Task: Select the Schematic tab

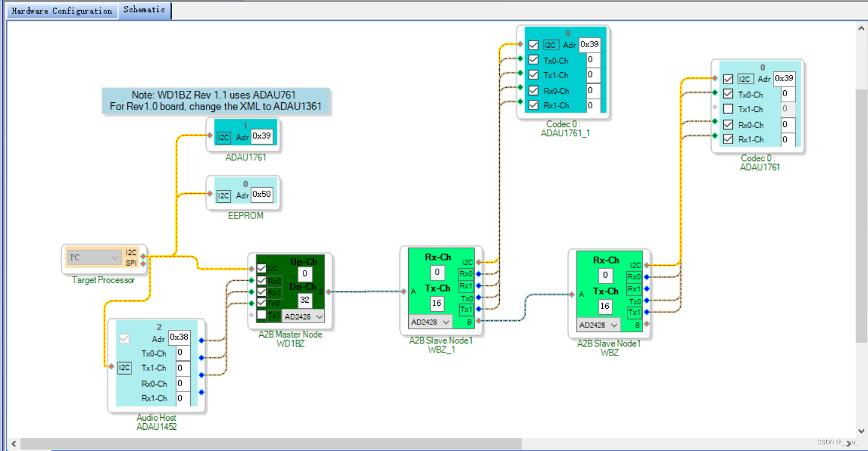Action: tap(144, 10)
